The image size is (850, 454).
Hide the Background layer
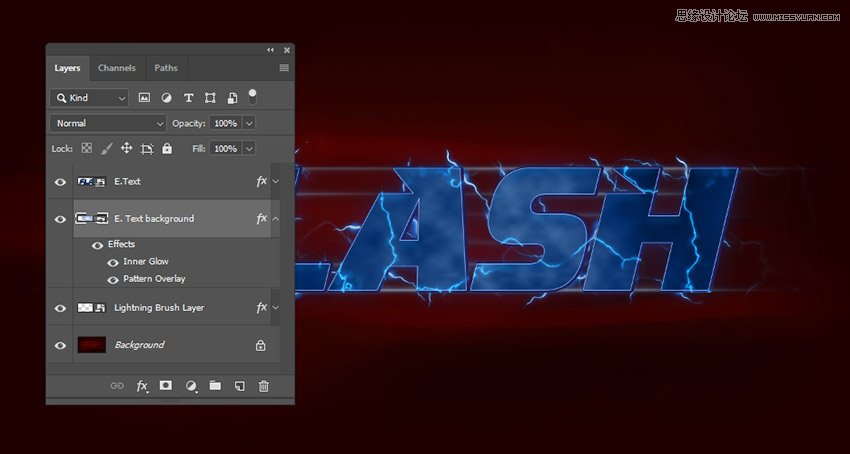click(x=60, y=345)
